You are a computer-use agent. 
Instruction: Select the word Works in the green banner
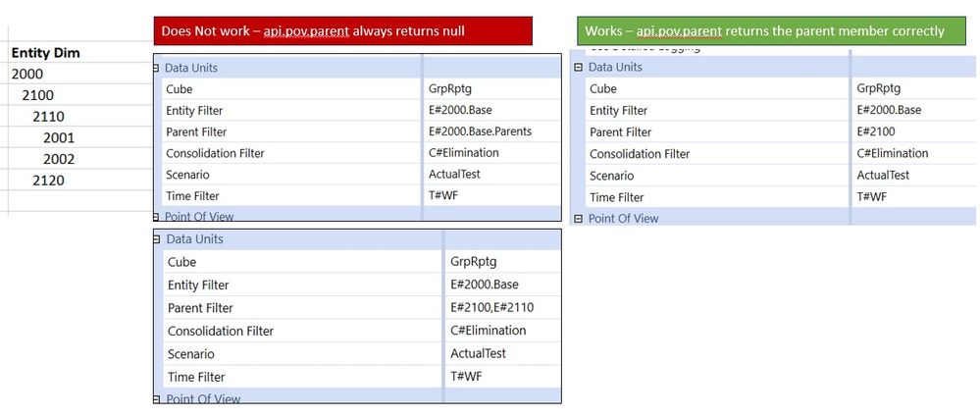pyautogui.click(x=604, y=31)
